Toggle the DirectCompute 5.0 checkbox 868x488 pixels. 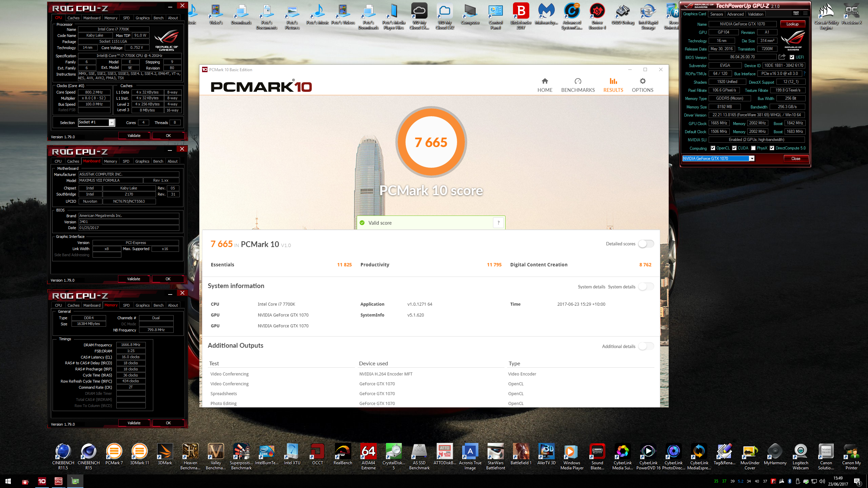772,148
